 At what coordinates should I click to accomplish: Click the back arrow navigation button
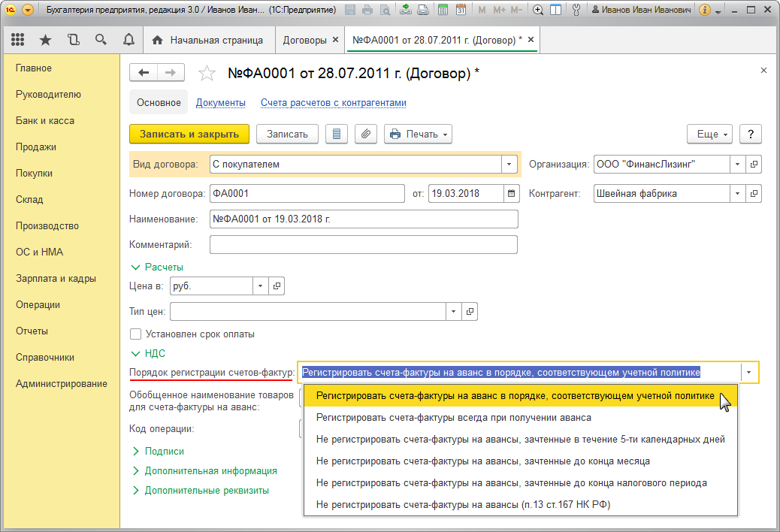pos(144,73)
